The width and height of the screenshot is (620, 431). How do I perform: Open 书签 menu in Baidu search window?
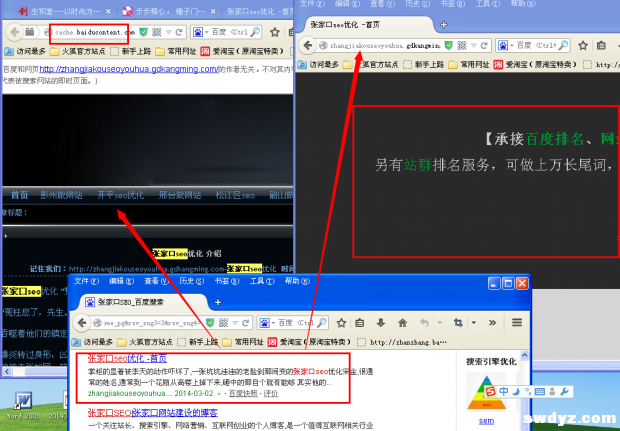click(227, 281)
